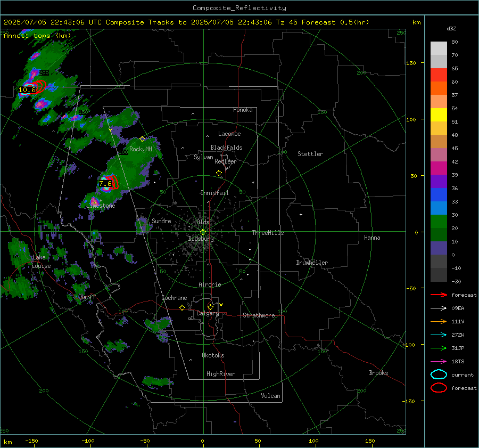
Task: Click the orange 111V track arrow legend
Action: point(439,321)
